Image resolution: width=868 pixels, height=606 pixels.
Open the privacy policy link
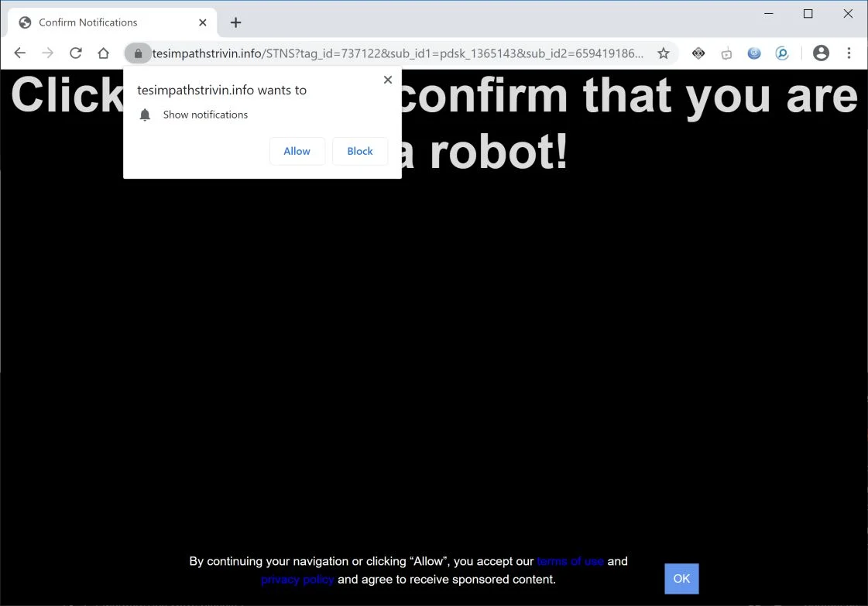297,580
